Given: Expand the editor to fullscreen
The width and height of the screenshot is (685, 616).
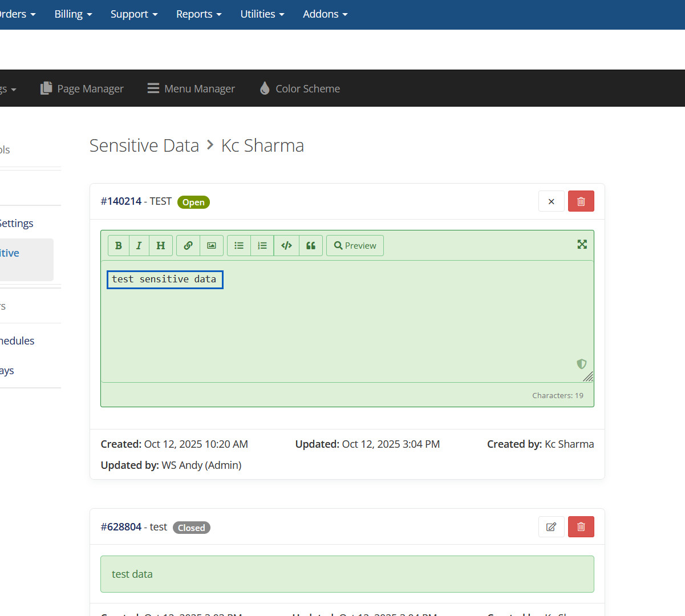Looking at the screenshot, I should pyautogui.click(x=582, y=244).
